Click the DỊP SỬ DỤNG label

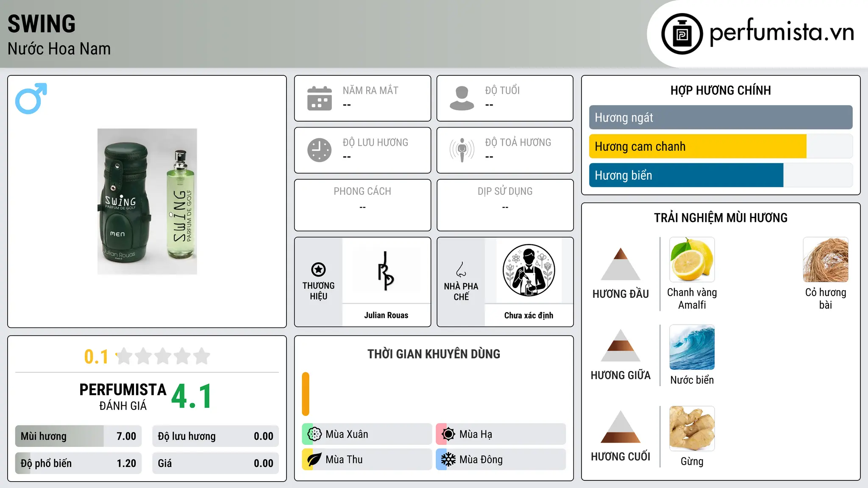coord(505,191)
